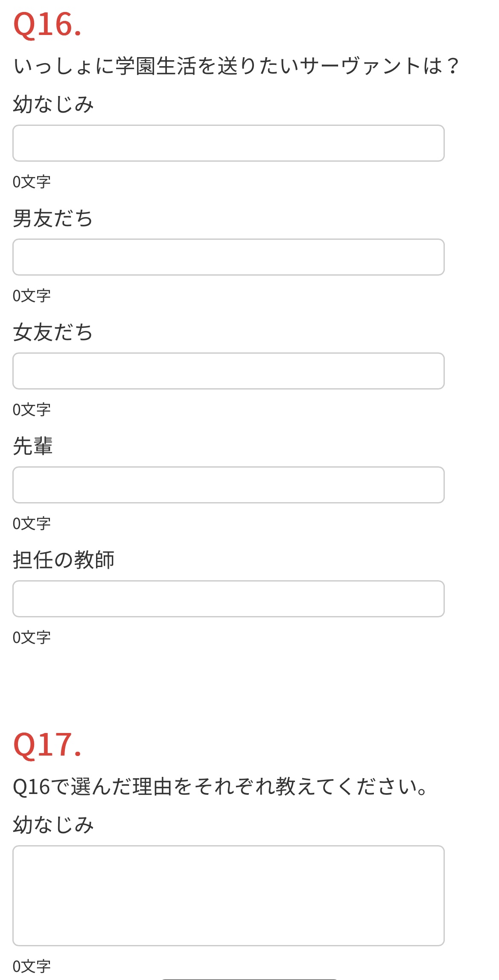Tap the 女友だち field label
The height and width of the screenshot is (980, 499).
point(53,332)
